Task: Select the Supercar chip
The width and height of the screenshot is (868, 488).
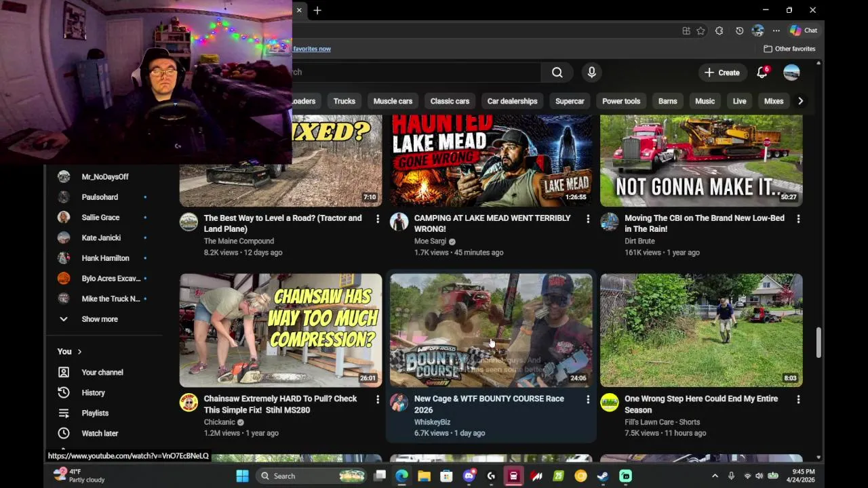Action: [570, 101]
